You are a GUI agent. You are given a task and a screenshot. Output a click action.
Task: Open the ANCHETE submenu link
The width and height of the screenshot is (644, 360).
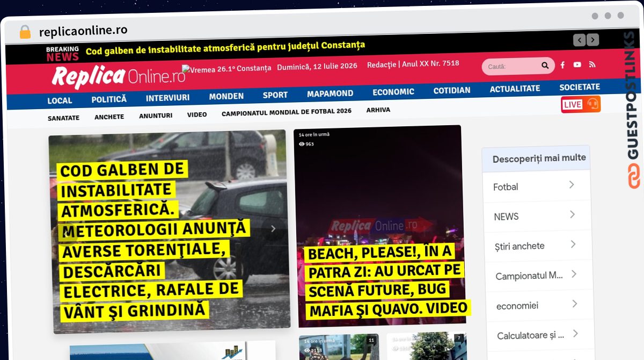[109, 117]
